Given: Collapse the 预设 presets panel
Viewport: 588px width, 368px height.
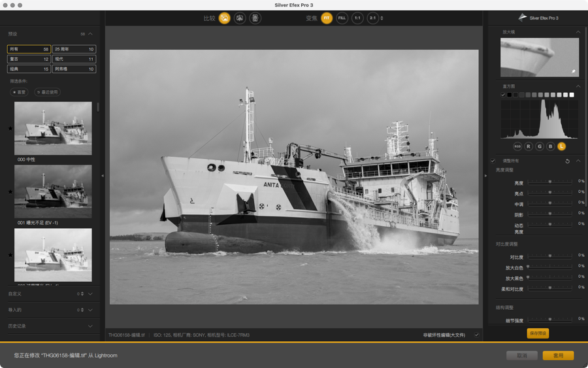Looking at the screenshot, I should [x=90, y=34].
